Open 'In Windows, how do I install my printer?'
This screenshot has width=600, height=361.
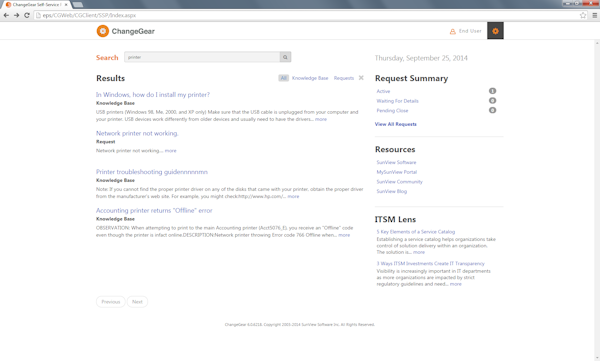coord(153,95)
